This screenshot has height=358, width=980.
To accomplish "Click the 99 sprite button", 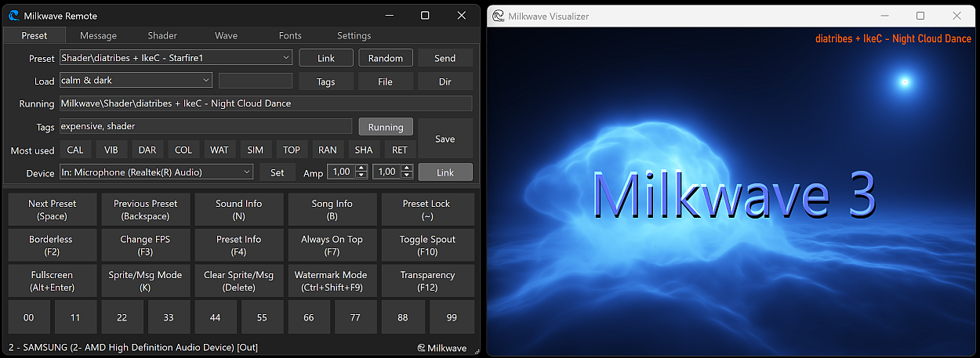I will click(451, 317).
